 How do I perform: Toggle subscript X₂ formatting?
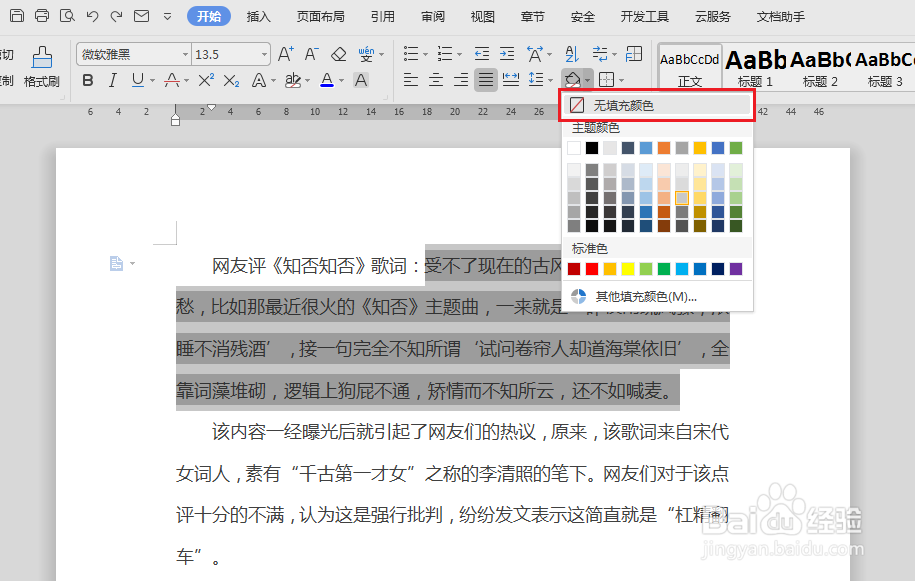231,80
